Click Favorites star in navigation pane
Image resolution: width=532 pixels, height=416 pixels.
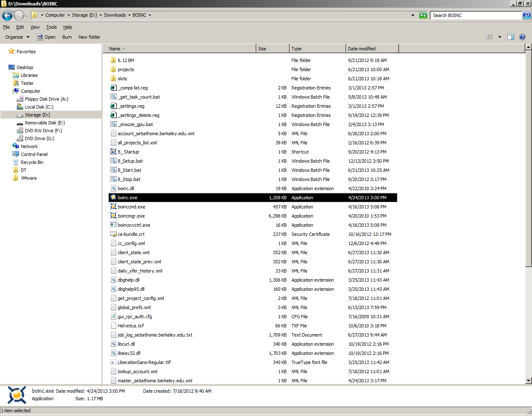(x=12, y=52)
